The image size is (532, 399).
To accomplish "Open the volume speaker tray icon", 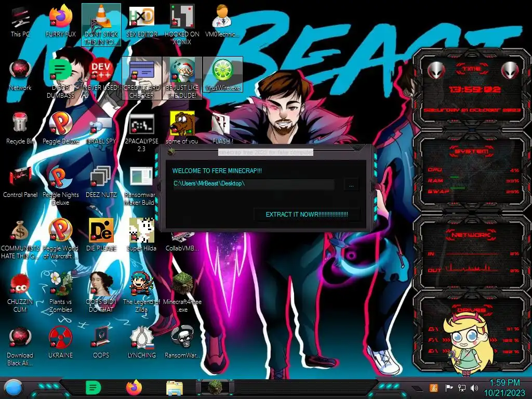I will point(474,388).
